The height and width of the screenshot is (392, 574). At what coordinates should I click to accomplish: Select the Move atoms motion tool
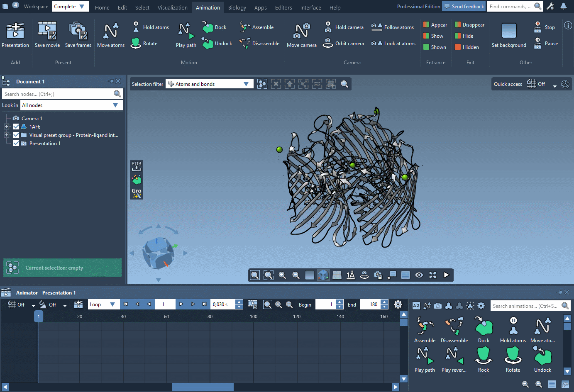110,35
